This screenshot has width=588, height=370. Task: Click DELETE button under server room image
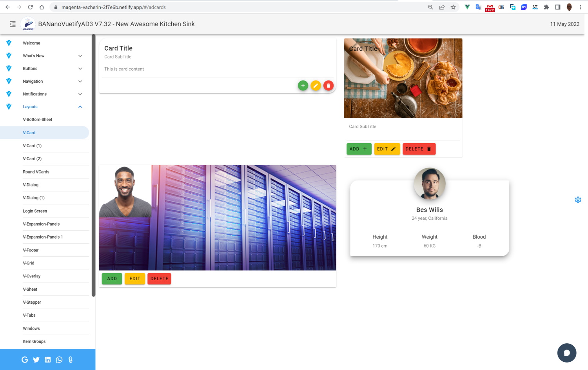tap(160, 279)
